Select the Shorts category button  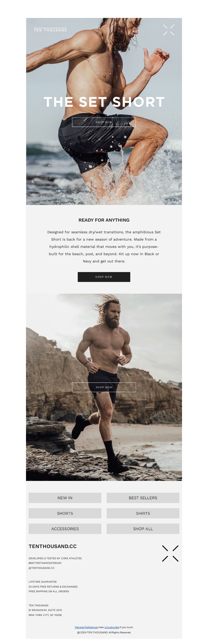click(x=65, y=513)
